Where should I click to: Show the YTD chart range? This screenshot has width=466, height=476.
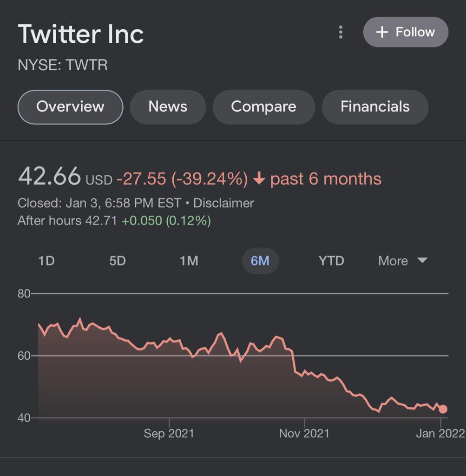tap(331, 261)
